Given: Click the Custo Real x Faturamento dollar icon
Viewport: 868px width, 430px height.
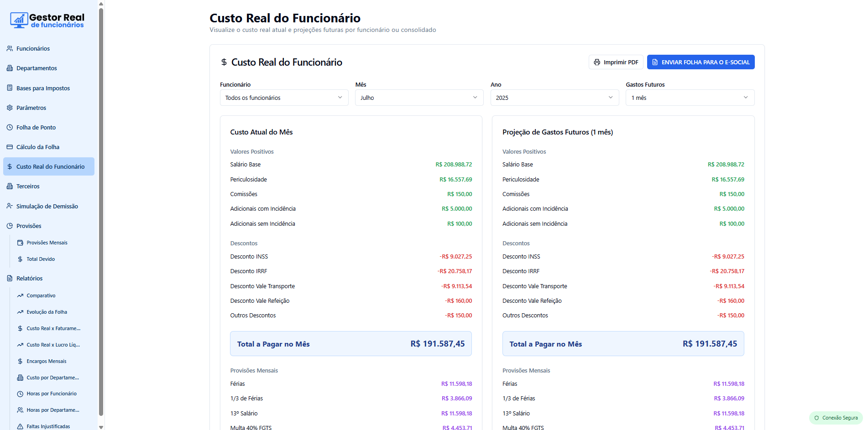Looking at the screenshot, I should tap(20, 328).
